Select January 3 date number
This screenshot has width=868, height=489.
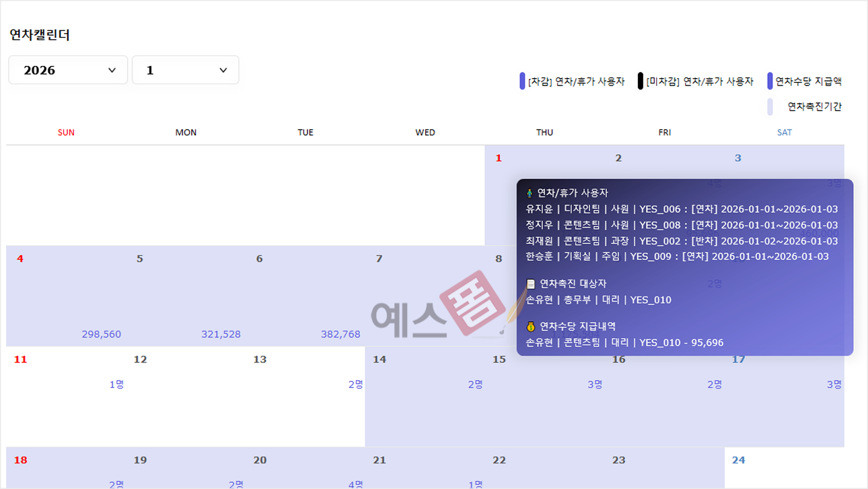738,158
